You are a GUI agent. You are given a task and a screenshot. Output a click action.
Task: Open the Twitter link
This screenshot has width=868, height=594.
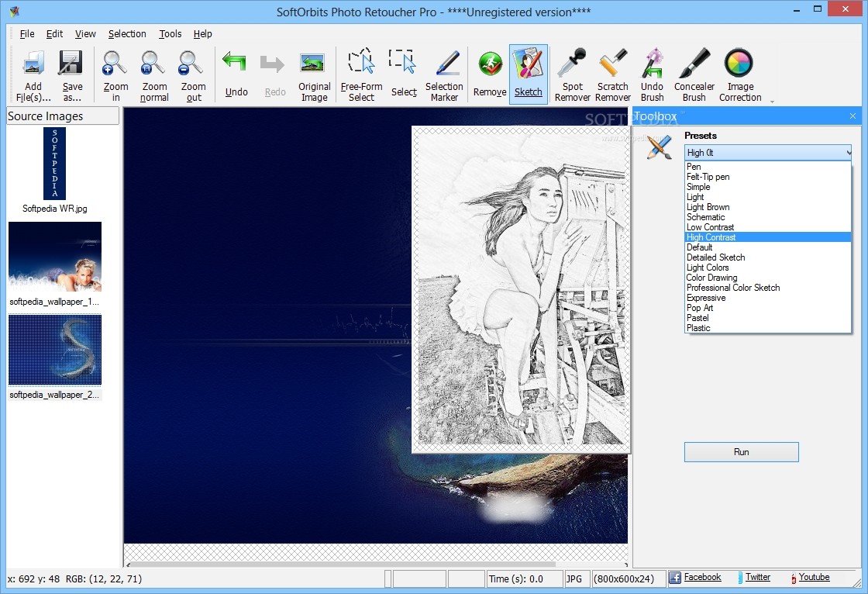click(x=758, y=577)
